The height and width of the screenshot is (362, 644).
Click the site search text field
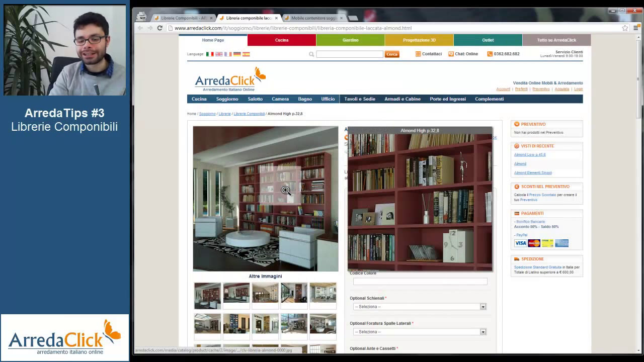pyautogui.click(x=350, y=54)
